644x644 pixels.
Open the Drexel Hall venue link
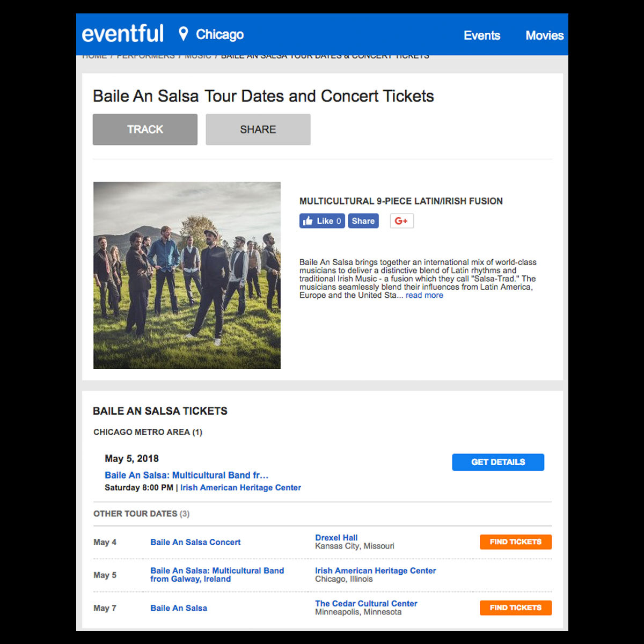click(336, 538)
